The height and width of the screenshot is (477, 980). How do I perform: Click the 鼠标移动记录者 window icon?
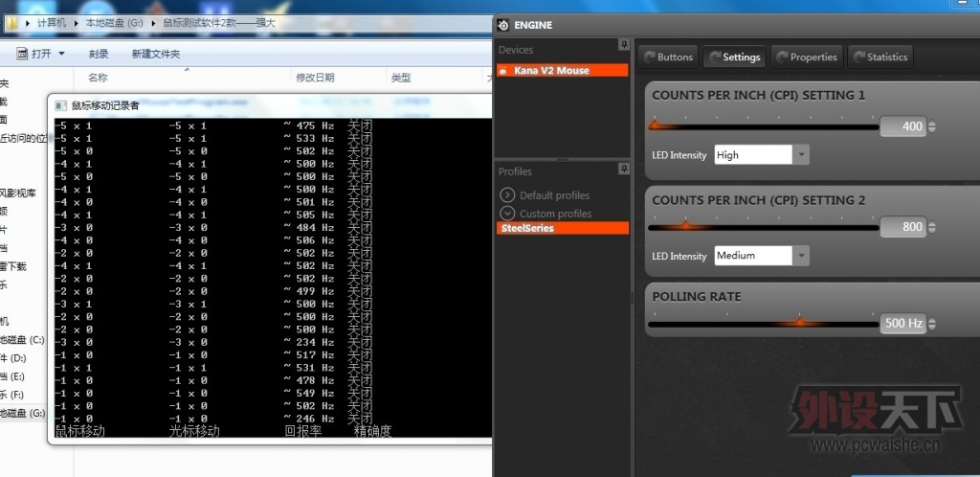tap(61, 105)
